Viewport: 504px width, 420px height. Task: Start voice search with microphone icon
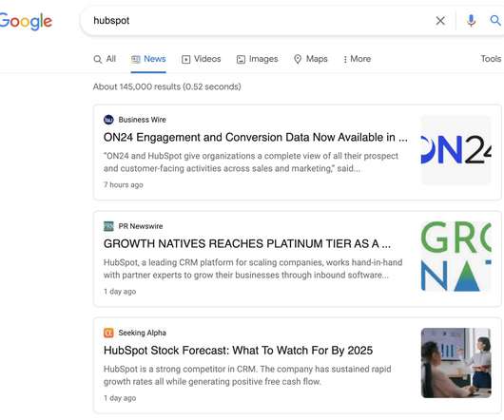471,21
